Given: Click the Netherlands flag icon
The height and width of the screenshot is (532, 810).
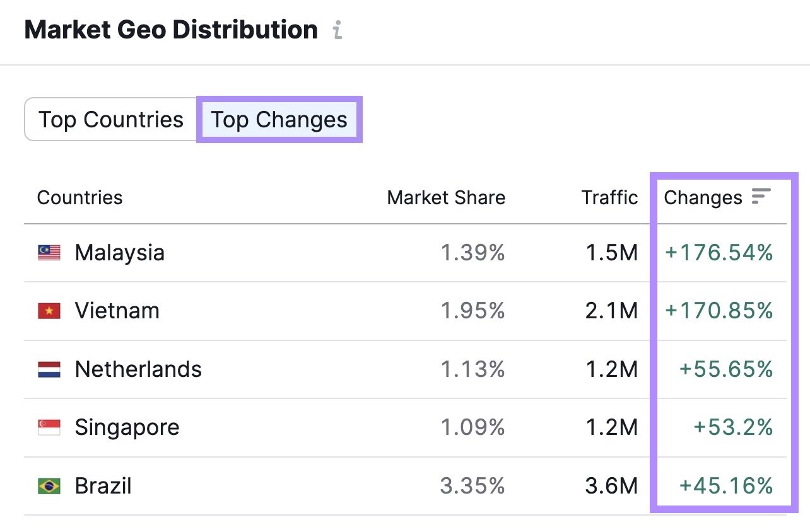Looking at the screenshot, I should tap(50, 369).
